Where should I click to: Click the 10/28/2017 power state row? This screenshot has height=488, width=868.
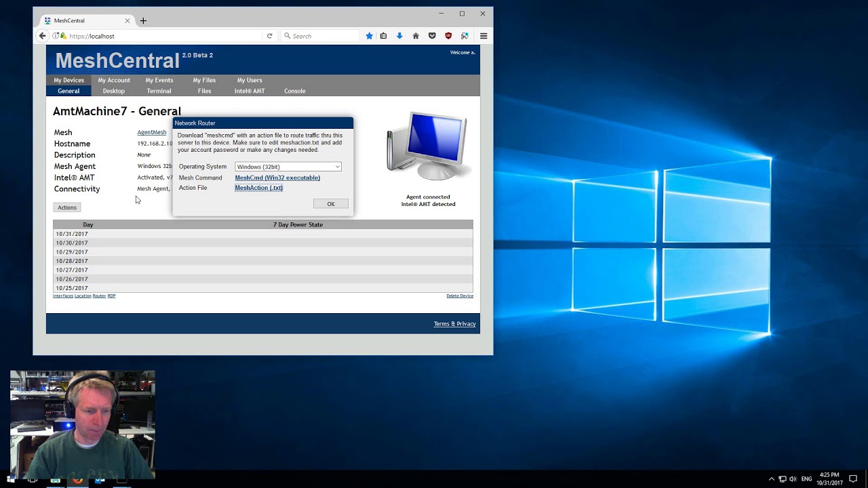tap(263, 261)
